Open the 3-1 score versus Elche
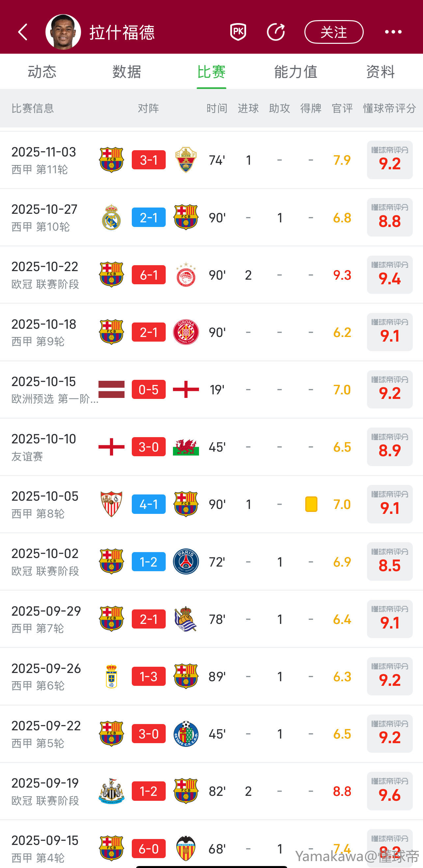Screen dimensions: 423x868 click(149, 160)
